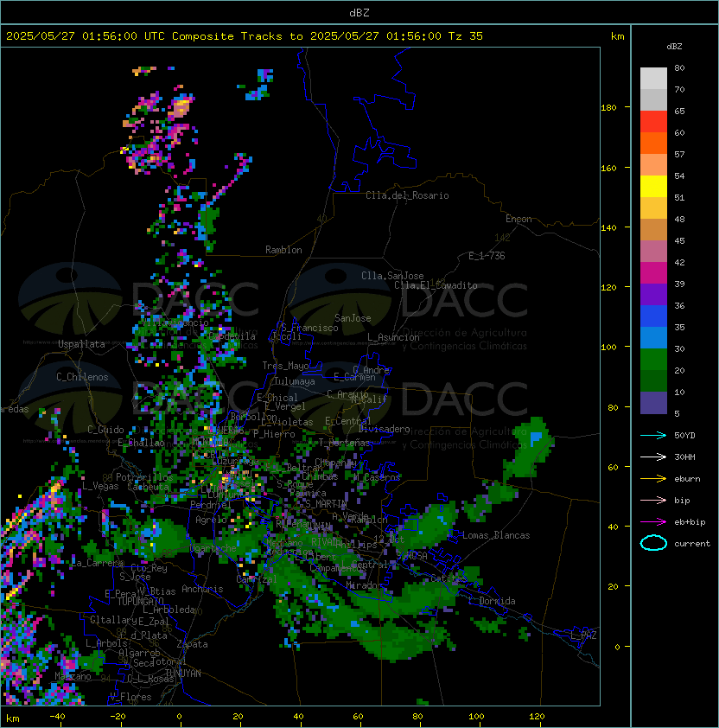
Task: Click the 'dBZ' title at the top
Action: point(359,13)
